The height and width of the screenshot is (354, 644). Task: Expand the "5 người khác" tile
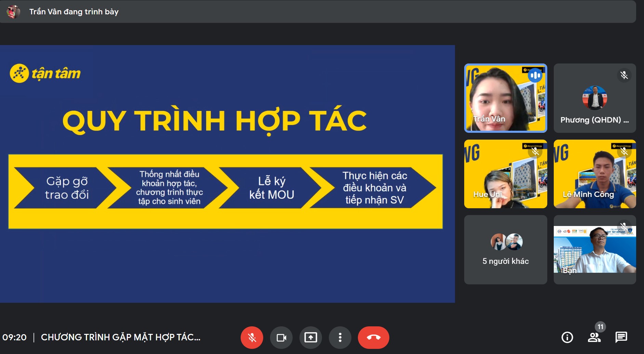click(505, 250)
